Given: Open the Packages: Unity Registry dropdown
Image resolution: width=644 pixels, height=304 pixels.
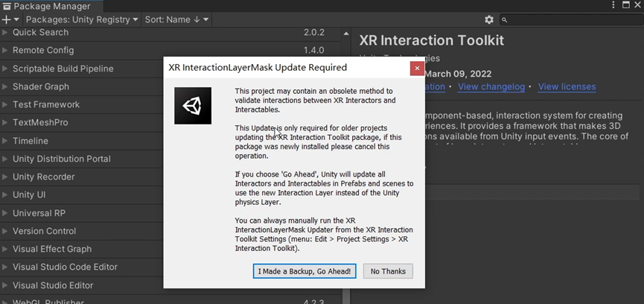Looking at the screenshot, I should 83,19.
